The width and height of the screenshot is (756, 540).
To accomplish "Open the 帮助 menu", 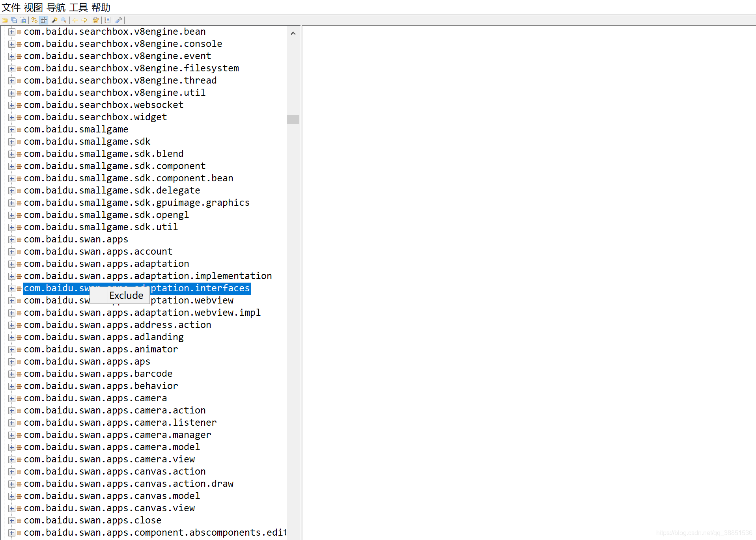I will point(101,7).
